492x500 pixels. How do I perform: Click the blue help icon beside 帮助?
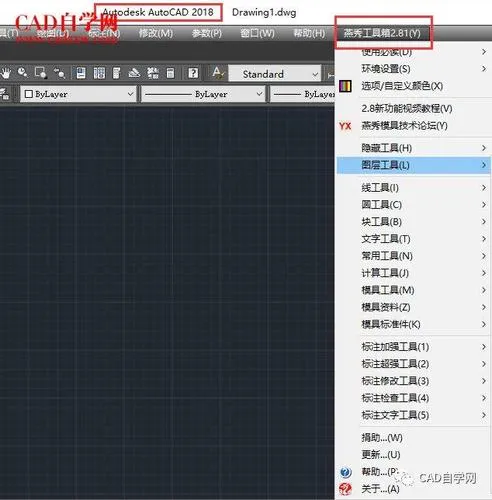345,472
